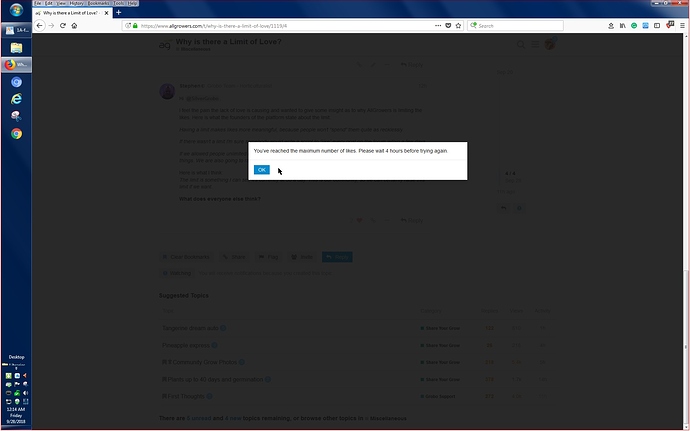Open the dimmed forum hamburger menu

pos(535,44)
